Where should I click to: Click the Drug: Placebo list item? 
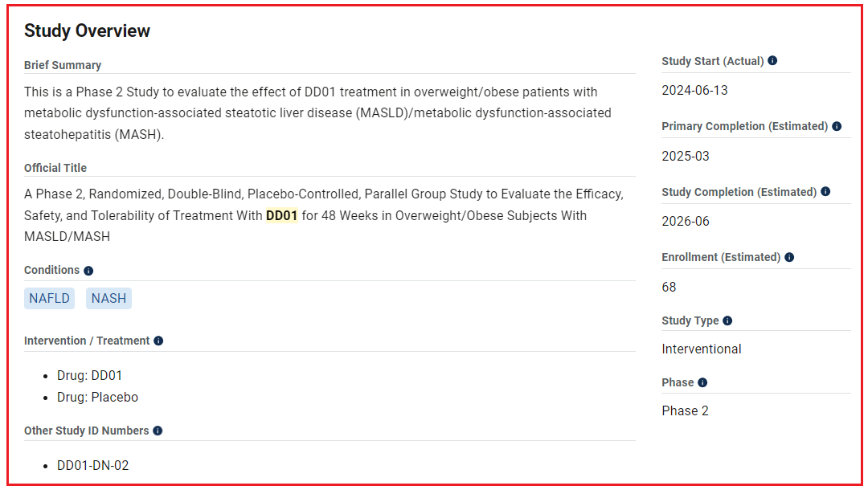pos(97,397)
